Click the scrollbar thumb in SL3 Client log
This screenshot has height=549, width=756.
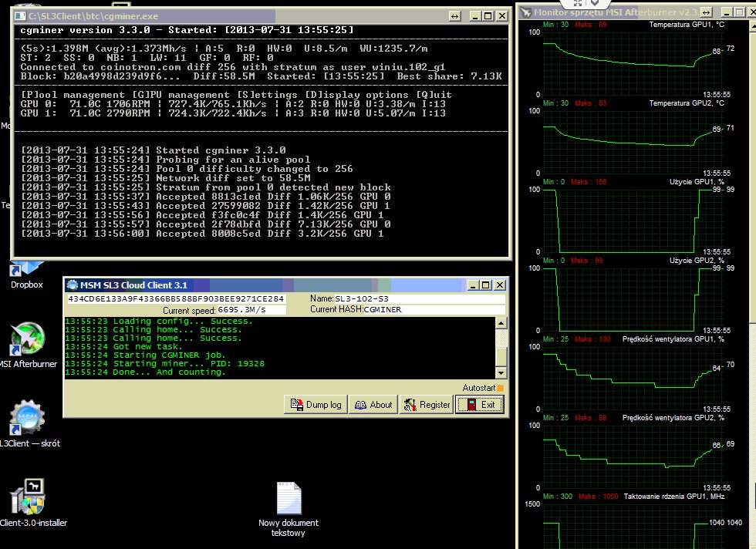501,357
